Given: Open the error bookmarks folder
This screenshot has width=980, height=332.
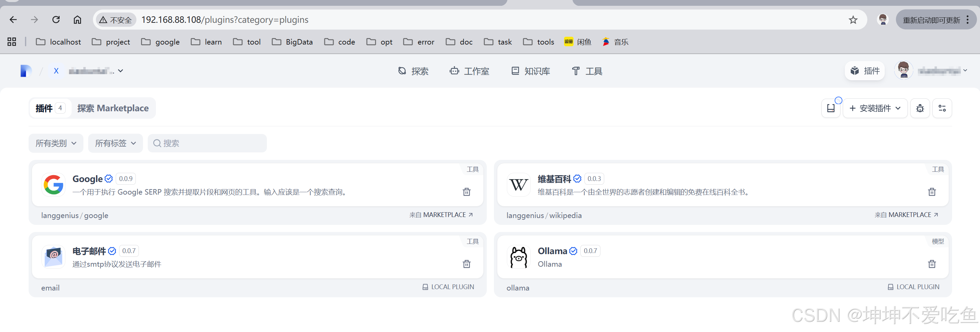Looking at the screenshot, I should [x=419, y=42].
